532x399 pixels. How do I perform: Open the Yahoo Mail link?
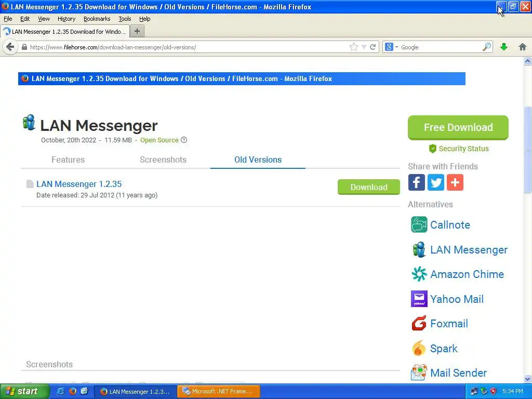coord(457,299)
